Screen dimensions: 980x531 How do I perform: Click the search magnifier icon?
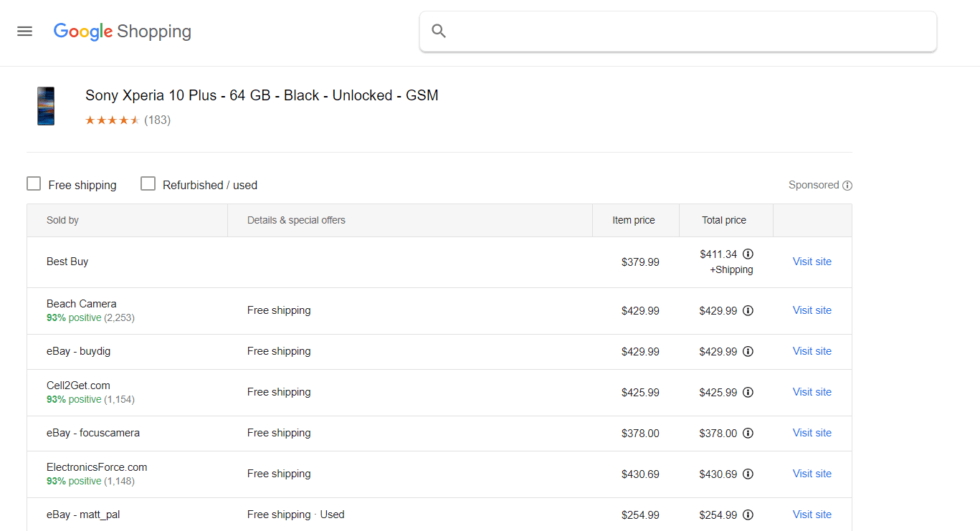tap(439, 31)
